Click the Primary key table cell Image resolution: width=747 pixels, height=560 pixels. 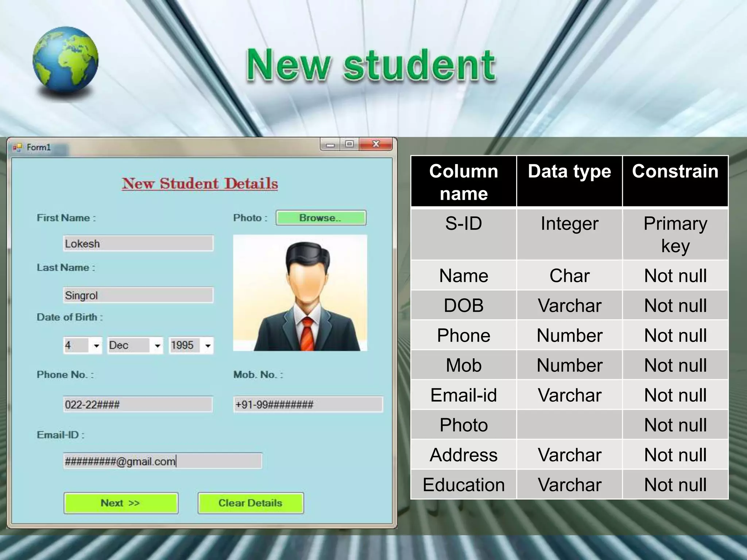[675, 234]
